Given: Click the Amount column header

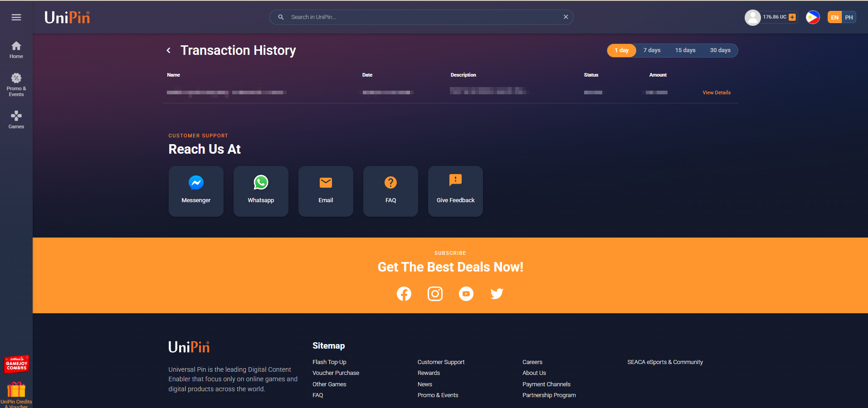Looking at the screenshot, I should point(658,75).
